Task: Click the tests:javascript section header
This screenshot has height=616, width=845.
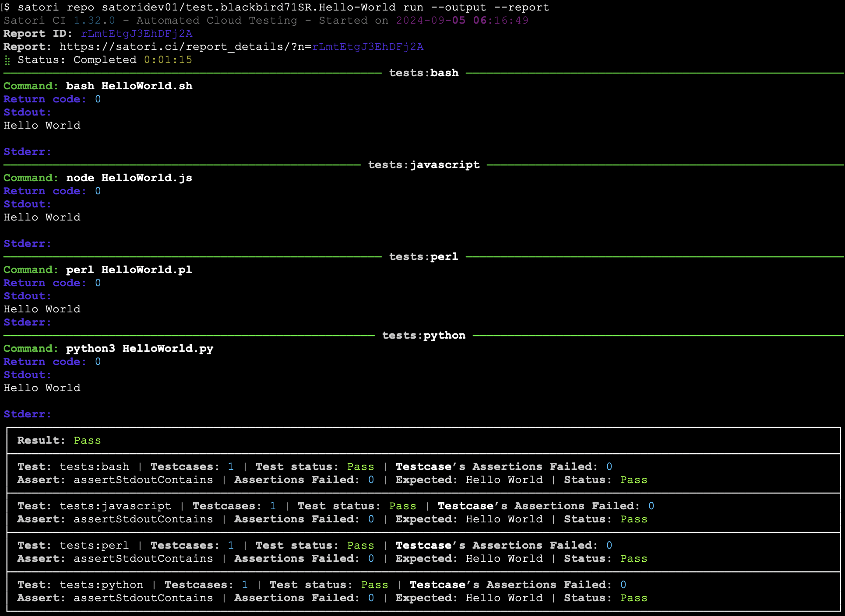Action: coord(424,165)
